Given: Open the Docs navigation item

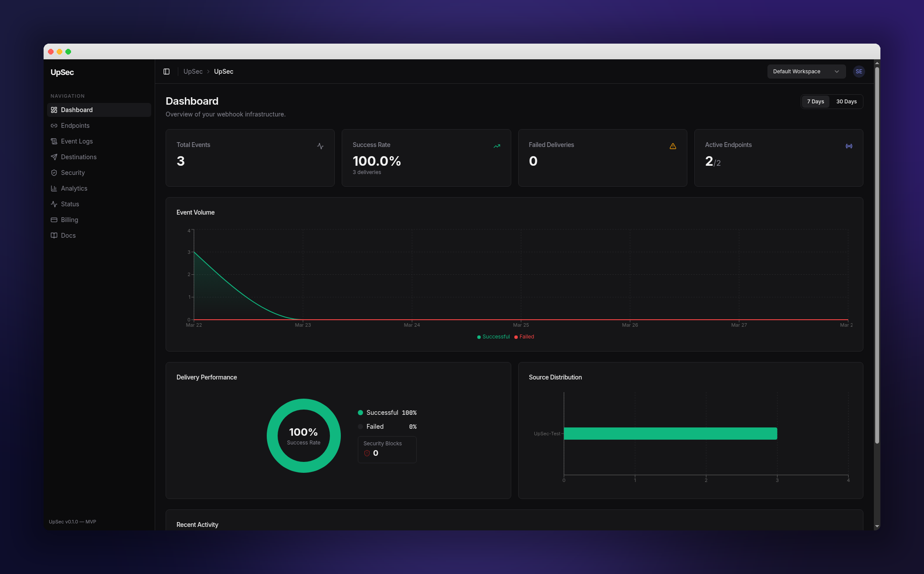Looking at the screenshot, I should (68, 236).
